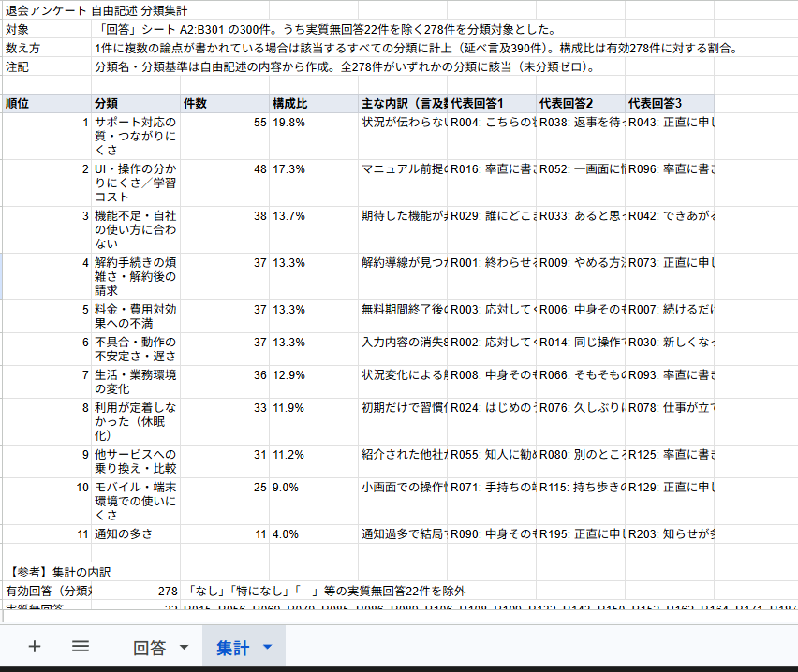Viewport: 798px width, 672px height.
Task: Click the 12.9% percentage cell
Action: pos(314,382)
